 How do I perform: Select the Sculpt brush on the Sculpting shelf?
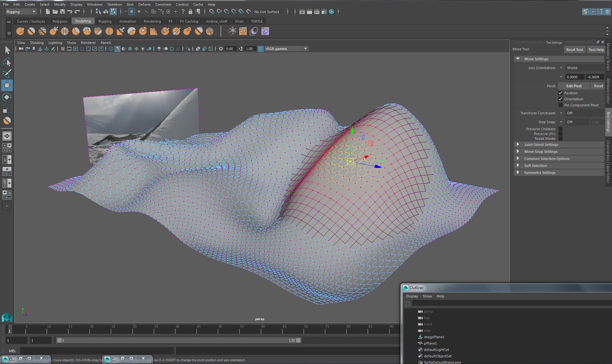20,31
